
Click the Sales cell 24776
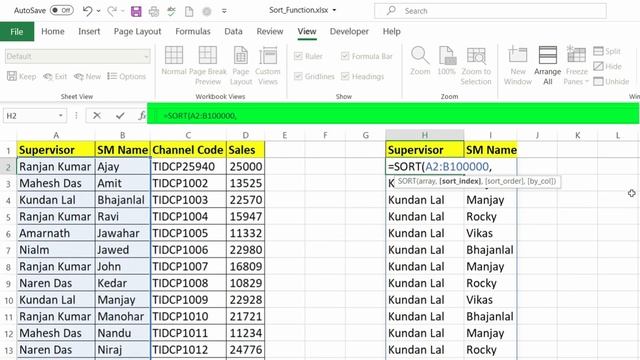click(x=245, y=350)
